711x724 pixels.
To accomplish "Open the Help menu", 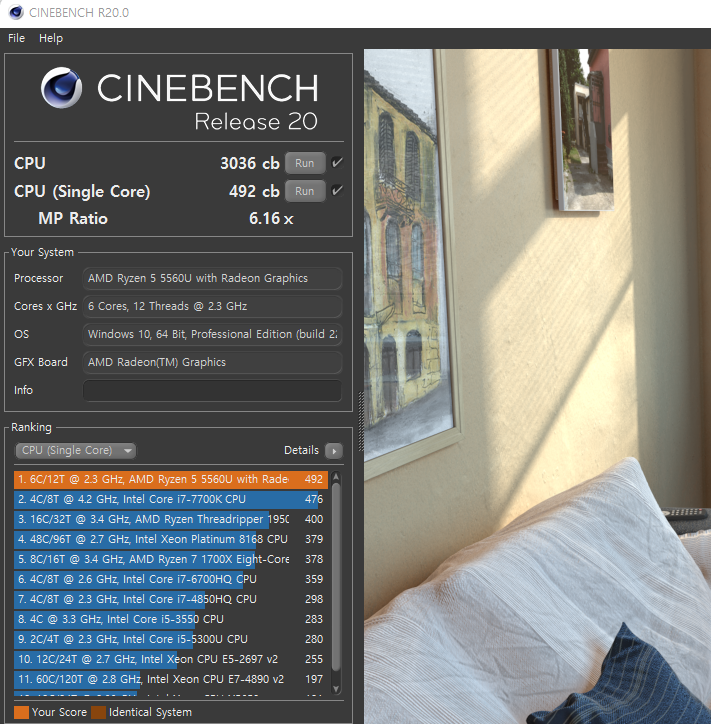I will click(x=51, y=38).
